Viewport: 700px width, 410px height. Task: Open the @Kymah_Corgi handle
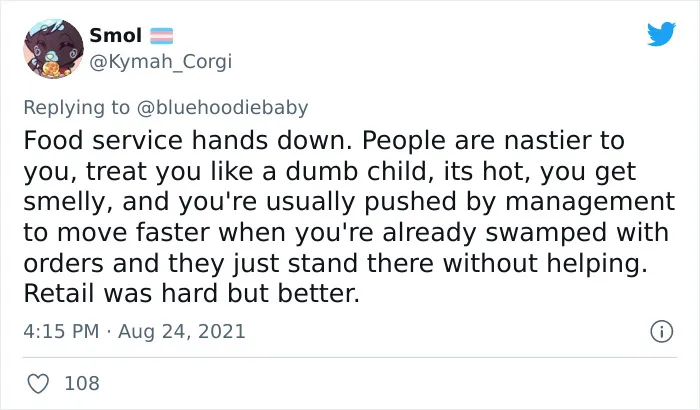click(x=161, y=61)
